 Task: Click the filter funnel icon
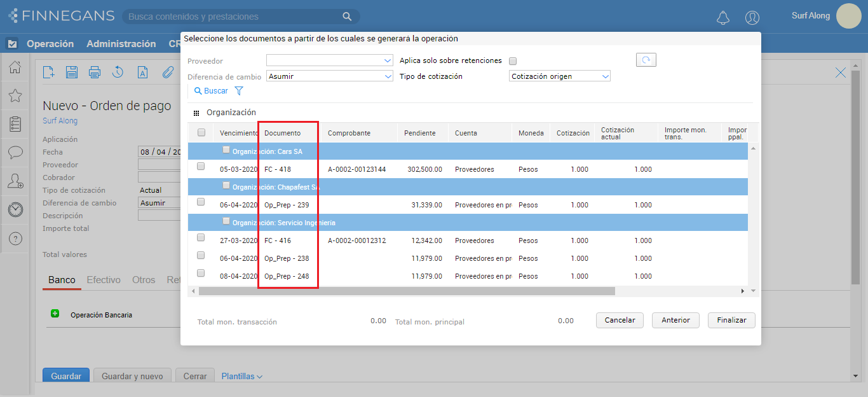[x=239, y=91]
